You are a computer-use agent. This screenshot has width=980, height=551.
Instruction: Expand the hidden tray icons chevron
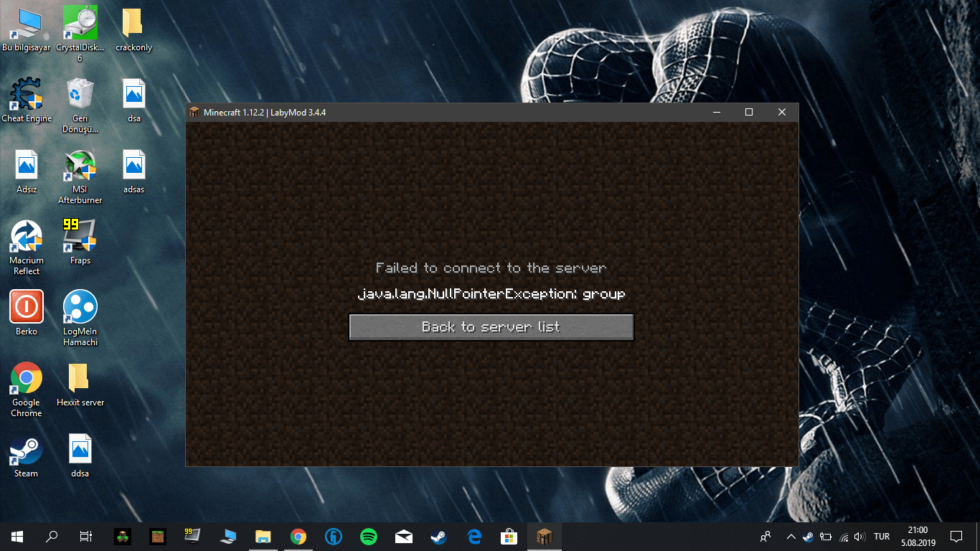pyautogui.click(x=791, y=537)
